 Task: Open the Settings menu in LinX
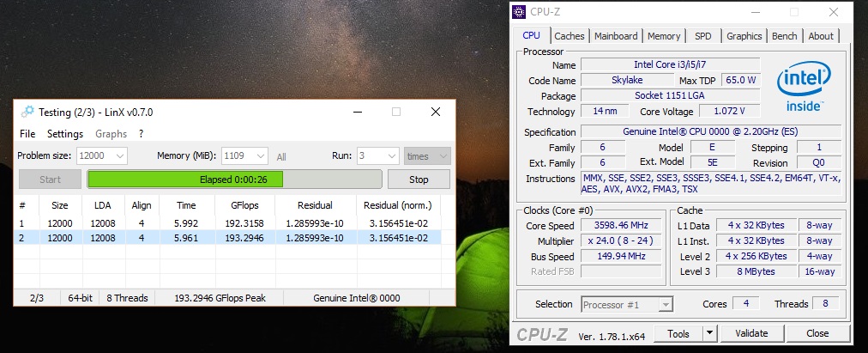pos(65,133)
